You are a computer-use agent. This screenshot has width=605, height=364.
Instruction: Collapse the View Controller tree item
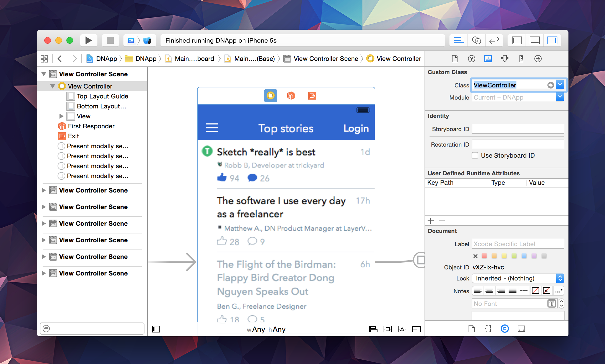53,86
